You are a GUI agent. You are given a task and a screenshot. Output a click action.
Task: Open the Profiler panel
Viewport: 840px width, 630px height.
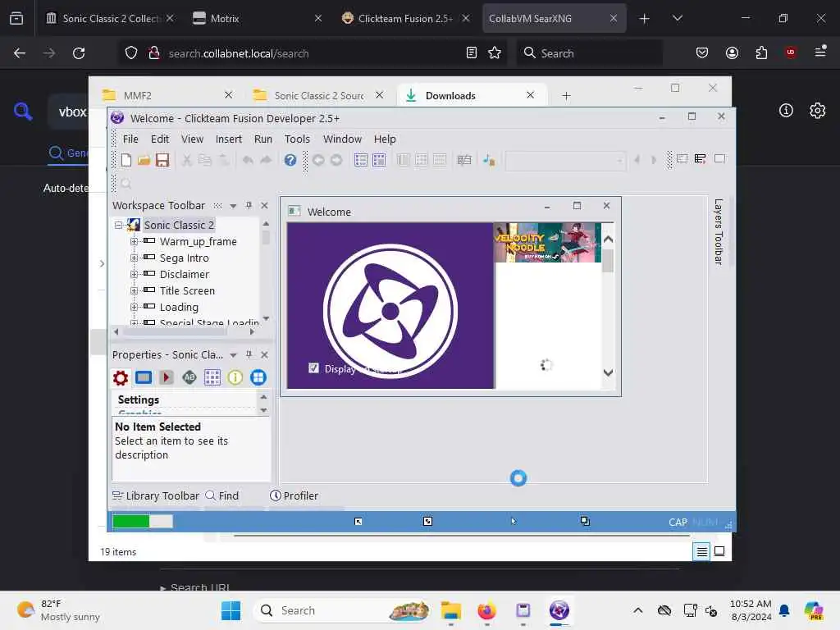pos(294,495)
